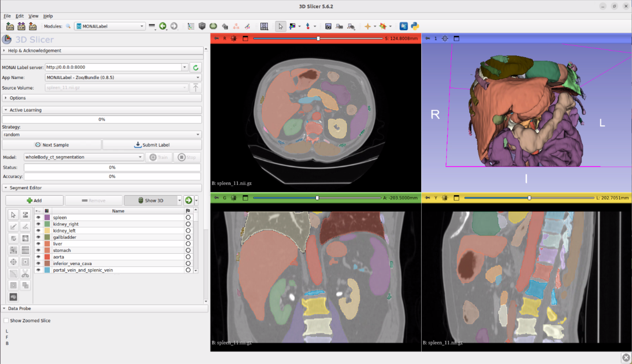632x364 pixels.
Task: Center the 3D view with its target icon
Action: 445,38
